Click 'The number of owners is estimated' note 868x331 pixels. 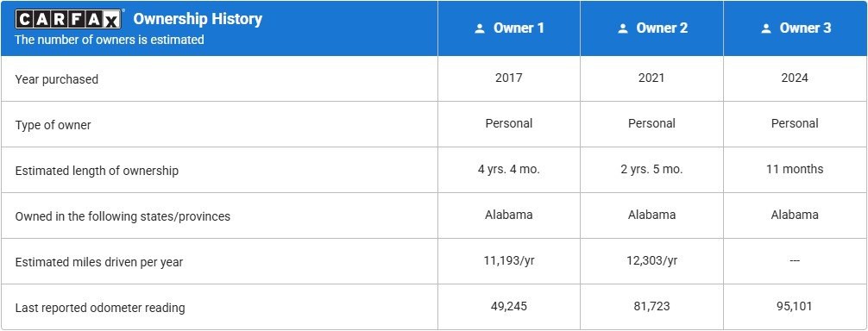(x=109, y=40)
